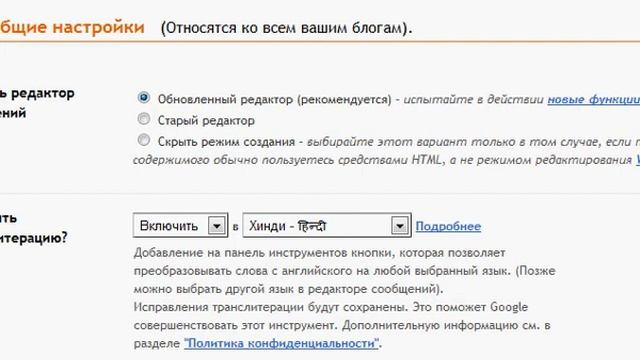Select Скрыть режим создания radio button
The image size is (640, 360).
point(144,140)
